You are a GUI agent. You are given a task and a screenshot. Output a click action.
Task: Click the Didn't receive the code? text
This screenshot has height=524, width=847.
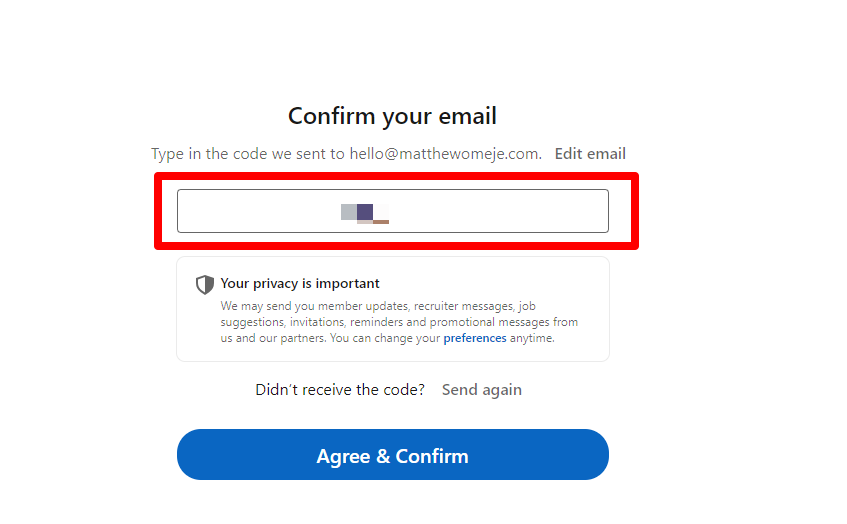[340, 389]
